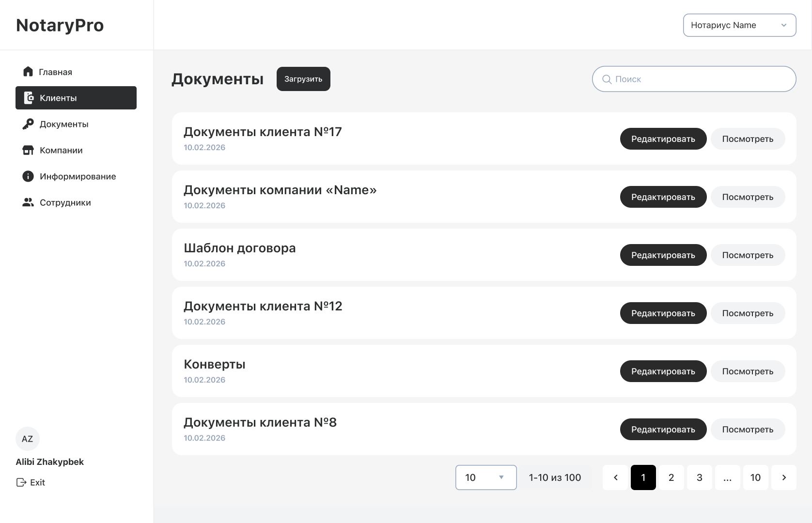This screenshot has height=523, width=812.
Task: Click the people icon beside Сотрудники
Action: click(x=28, y=202)
